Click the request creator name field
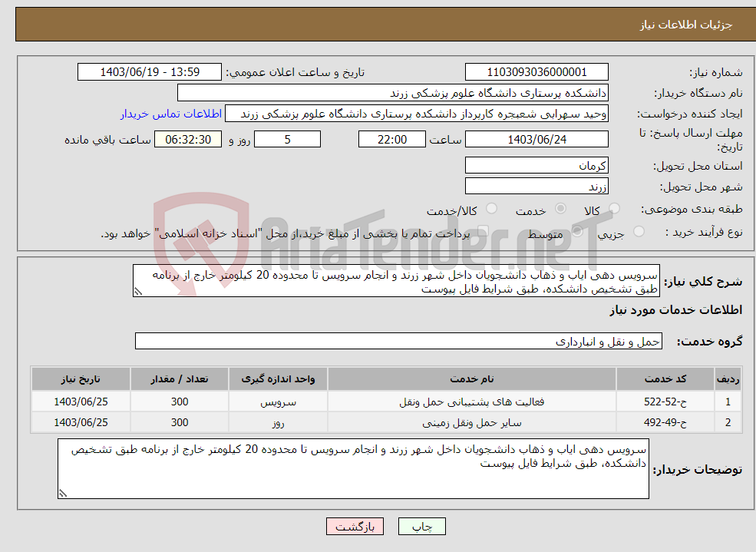Screen dimensions: 756x552 click(417, 114)
